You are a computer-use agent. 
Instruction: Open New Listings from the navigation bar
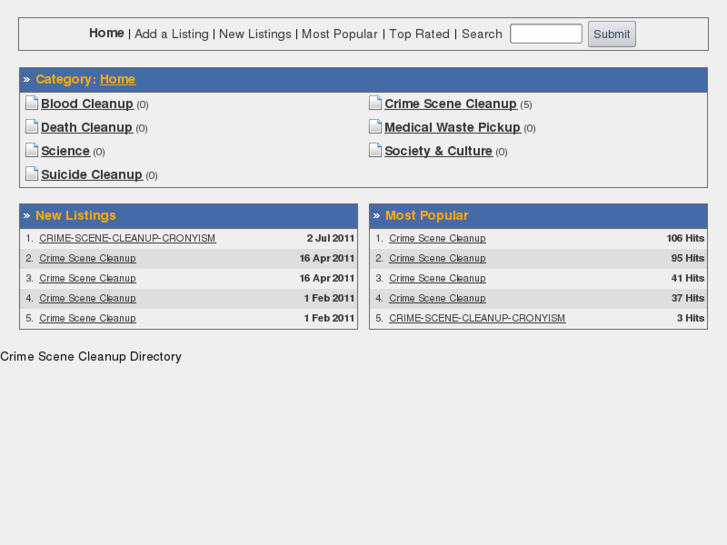[x=255, y=34]
